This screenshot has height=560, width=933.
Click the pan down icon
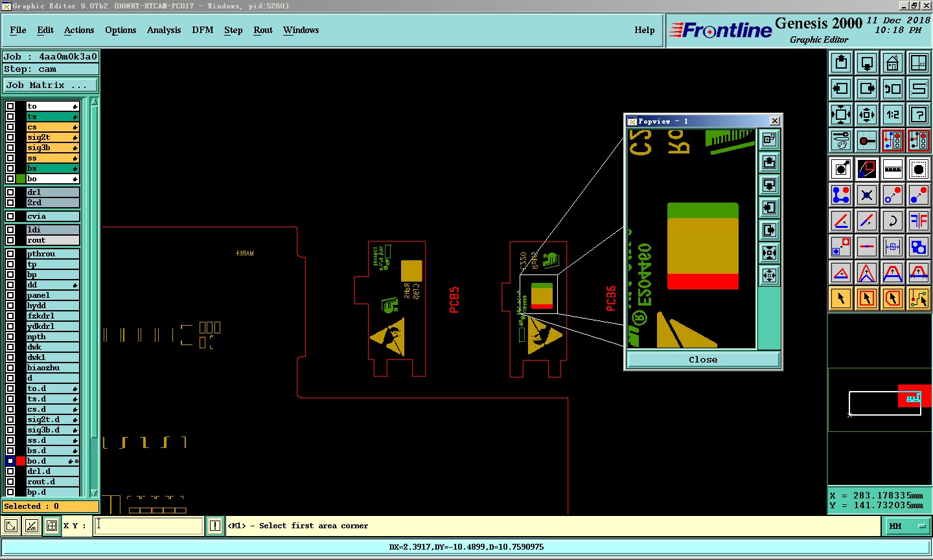pos(867,63)
